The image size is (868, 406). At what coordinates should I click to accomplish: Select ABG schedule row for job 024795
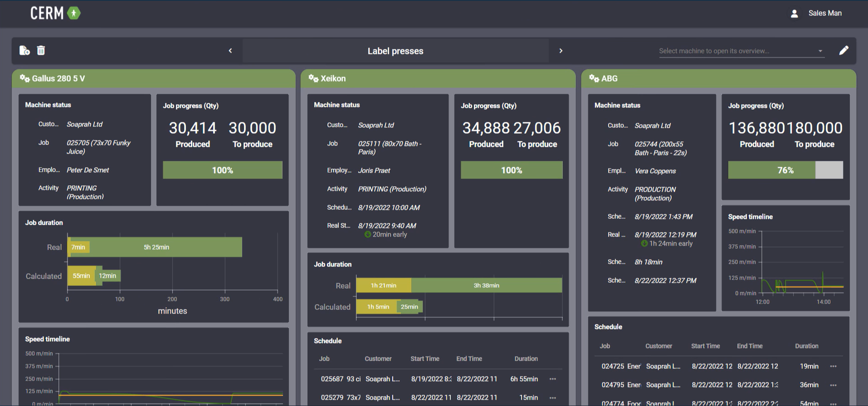point(719,385)
